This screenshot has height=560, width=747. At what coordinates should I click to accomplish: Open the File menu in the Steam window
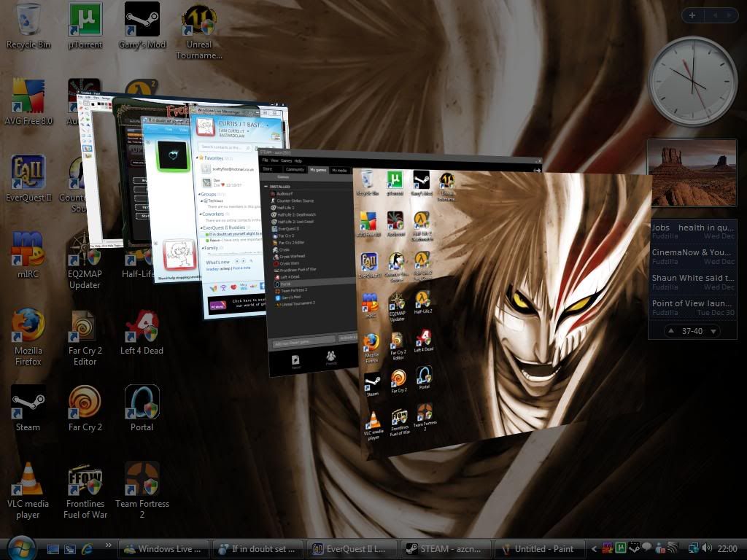point(265,160)
